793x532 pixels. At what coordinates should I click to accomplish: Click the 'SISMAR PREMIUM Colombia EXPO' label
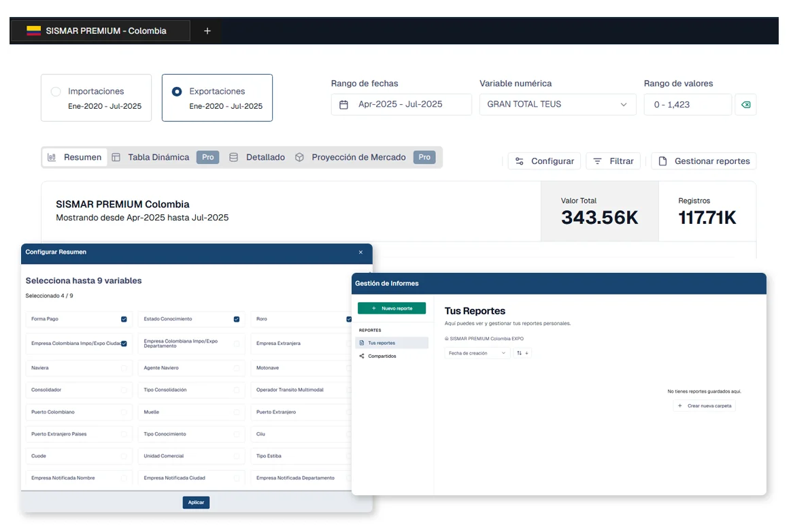pyautogui.click(x=486, y=339)
